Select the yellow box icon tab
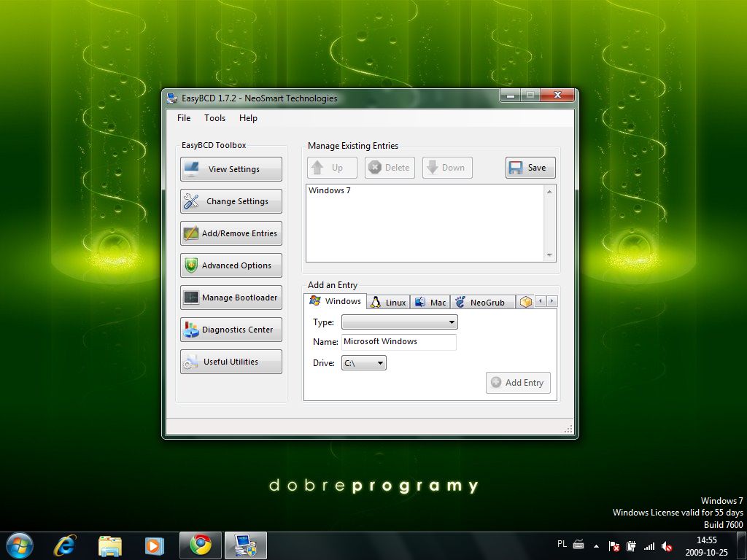The image size is (747, 560). coord(525,302)
